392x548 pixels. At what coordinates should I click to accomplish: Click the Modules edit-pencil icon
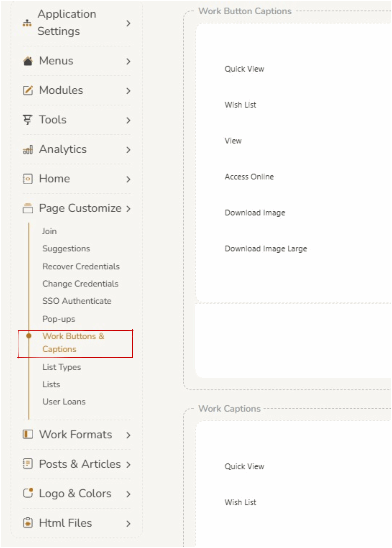[28, 91]
